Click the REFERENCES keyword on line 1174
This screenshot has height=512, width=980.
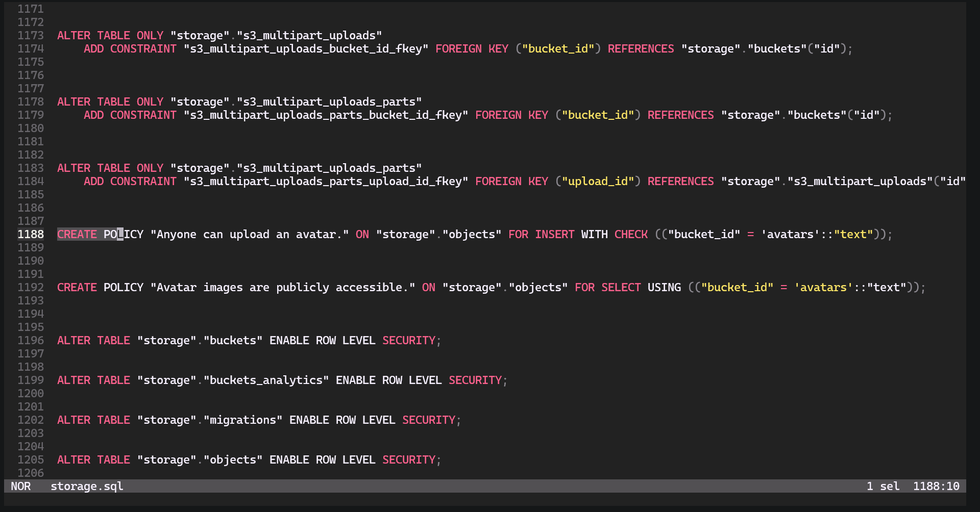click(x=641, y=48)
